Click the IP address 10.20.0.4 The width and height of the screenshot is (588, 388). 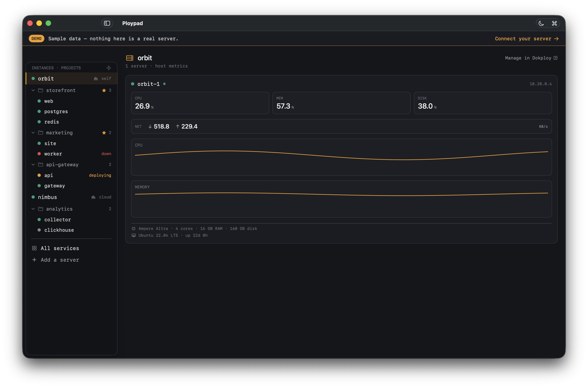(x=540, y=84)
